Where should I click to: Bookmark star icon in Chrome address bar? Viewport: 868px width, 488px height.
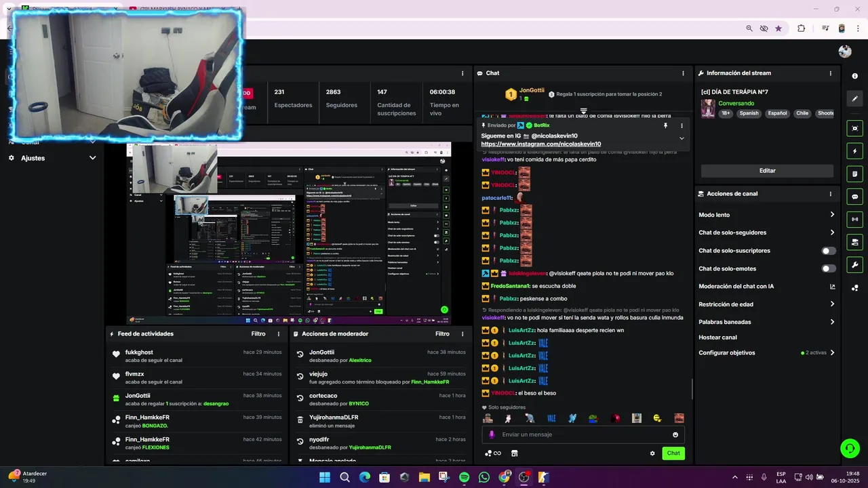tap(778, 28)
